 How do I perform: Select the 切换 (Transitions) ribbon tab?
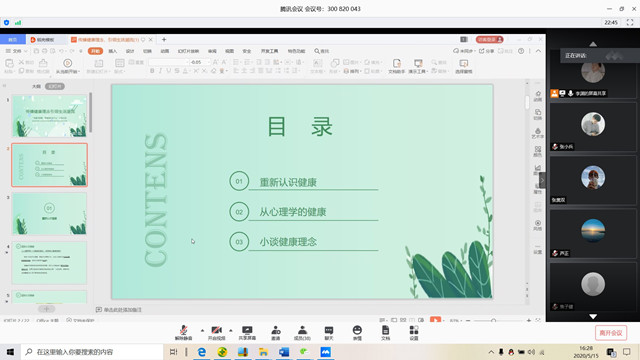tap(147, 51)
